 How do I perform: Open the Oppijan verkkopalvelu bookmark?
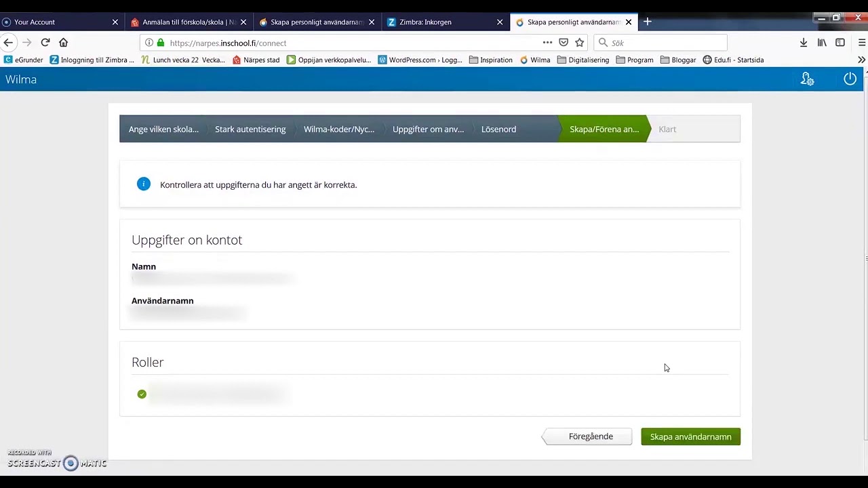pos(329,60)
